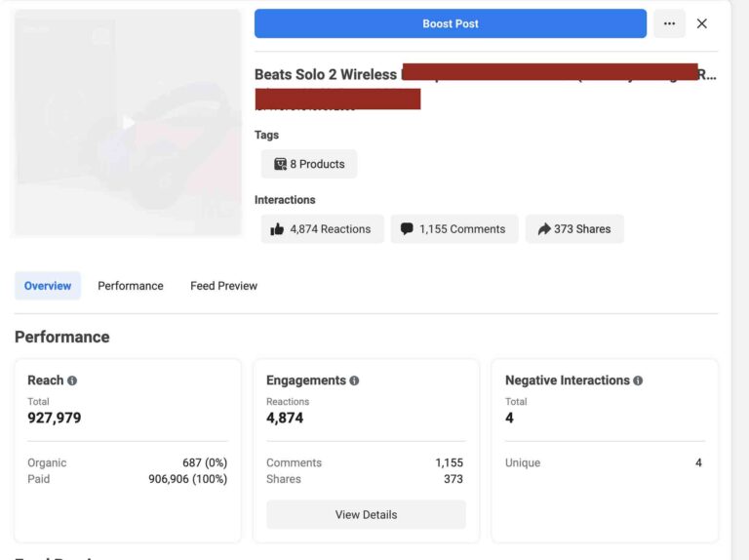Show info tooltip next to Negative Interactions
The height and width of the screenshot is (560, 749).
[638, 380]
